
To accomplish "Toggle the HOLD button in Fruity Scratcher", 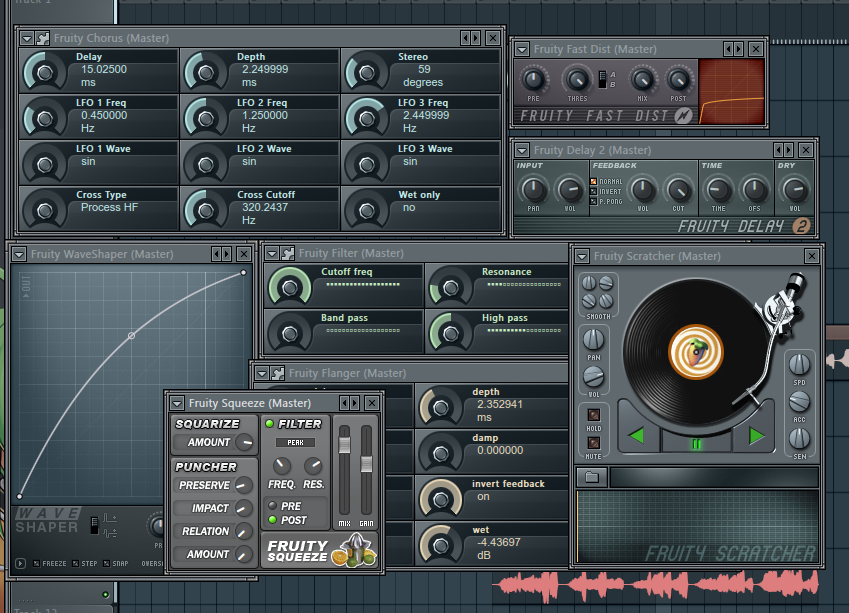I will coord(594,415).
